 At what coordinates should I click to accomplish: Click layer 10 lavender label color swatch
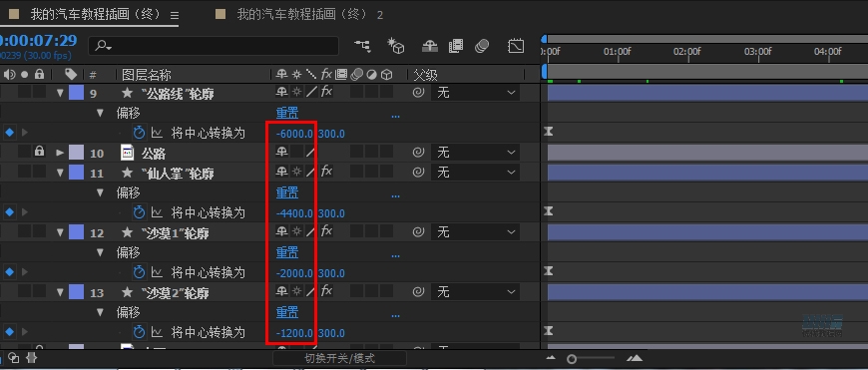point(76,153)
